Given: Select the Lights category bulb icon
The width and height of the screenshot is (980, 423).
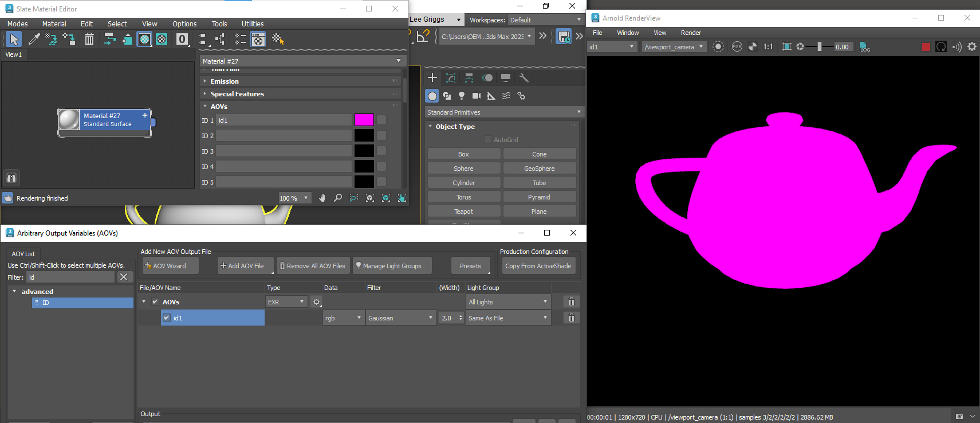Looking at the screenshot, I should [462, 96].
